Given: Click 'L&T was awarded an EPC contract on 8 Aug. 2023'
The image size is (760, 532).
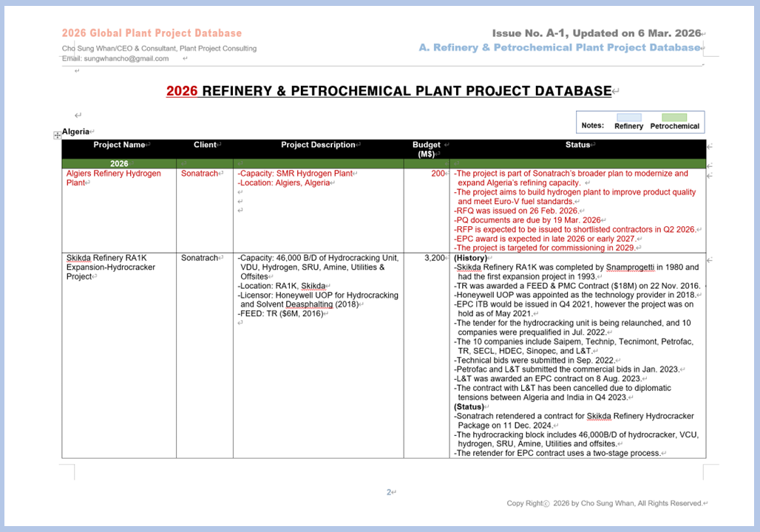Looking at the screenshot, I should [x=548, y=379].
